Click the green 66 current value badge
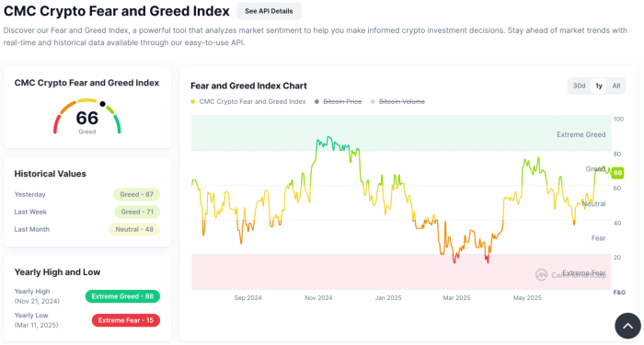Screen dimensions: 644x345 (617, 173)
